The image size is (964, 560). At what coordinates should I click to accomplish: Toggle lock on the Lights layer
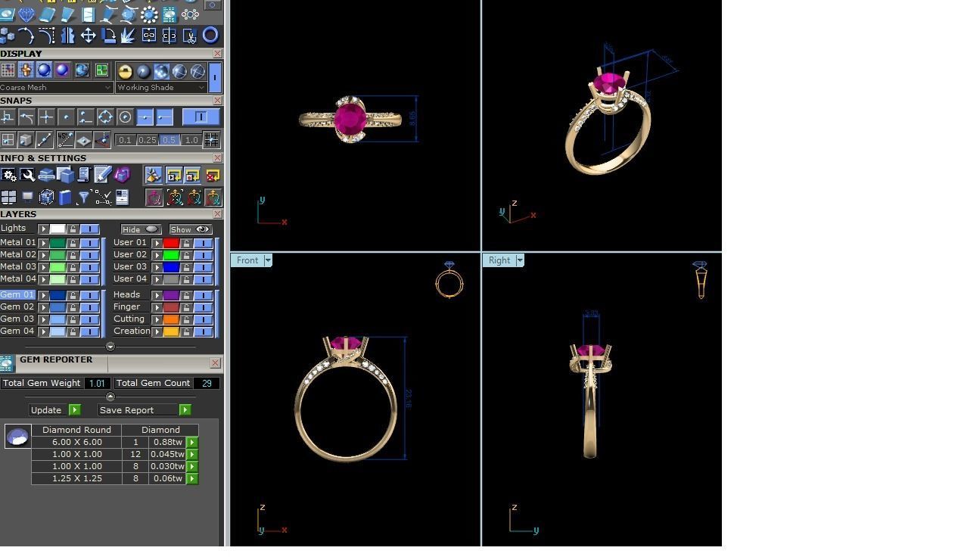(x=73, y=229)
